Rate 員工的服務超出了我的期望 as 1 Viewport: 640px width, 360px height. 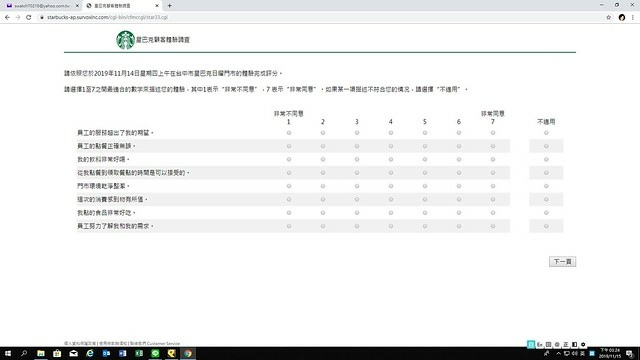tap(289, 133)
